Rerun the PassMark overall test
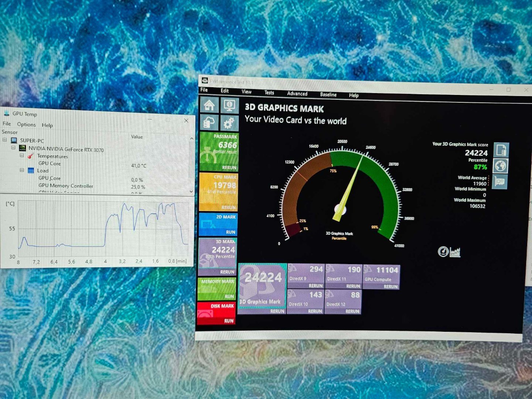The height and width of the screenshot is (399, 532). pyautogui.click(x=229, y=167)
